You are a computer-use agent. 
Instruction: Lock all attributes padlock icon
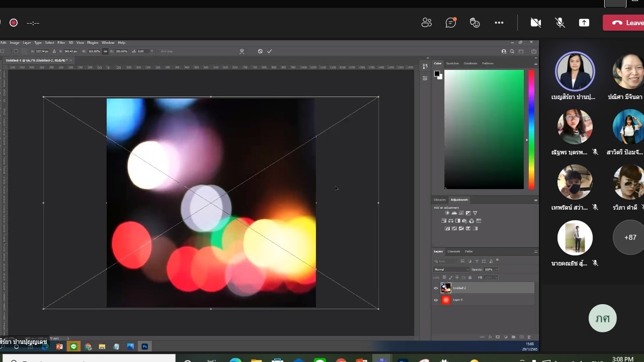point(470,278)
